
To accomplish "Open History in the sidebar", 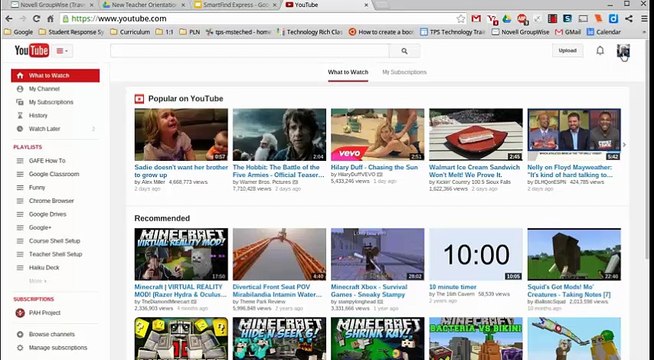I will coord(38,116).
